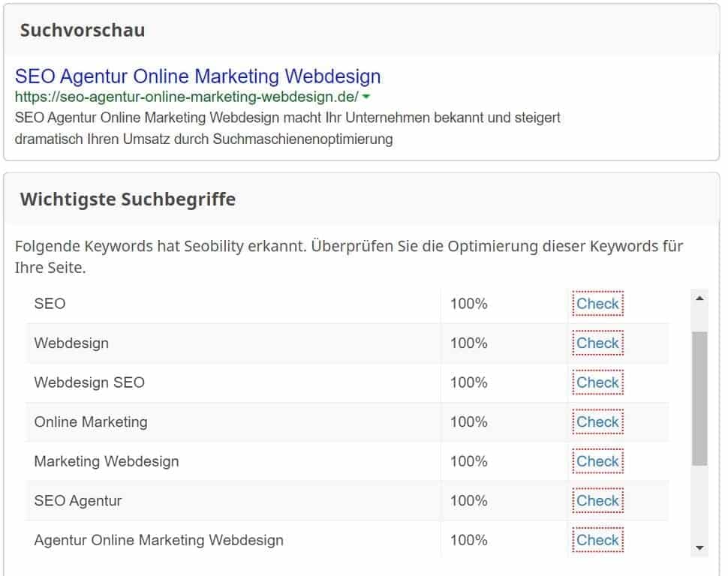The image size is (728, 576).
Task: Click the keyword list scroll-down arrow
Action: [x=699, y=548]
